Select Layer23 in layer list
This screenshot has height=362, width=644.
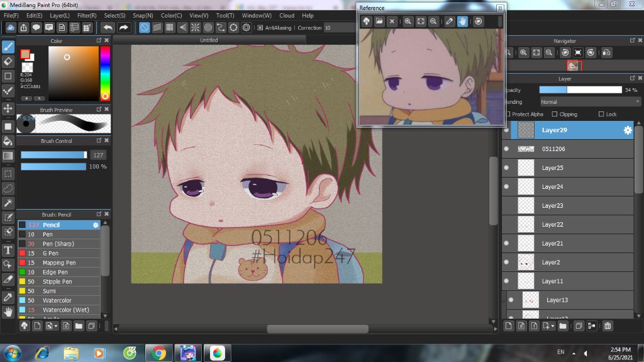pyautogui.click(x=568, y=205)
